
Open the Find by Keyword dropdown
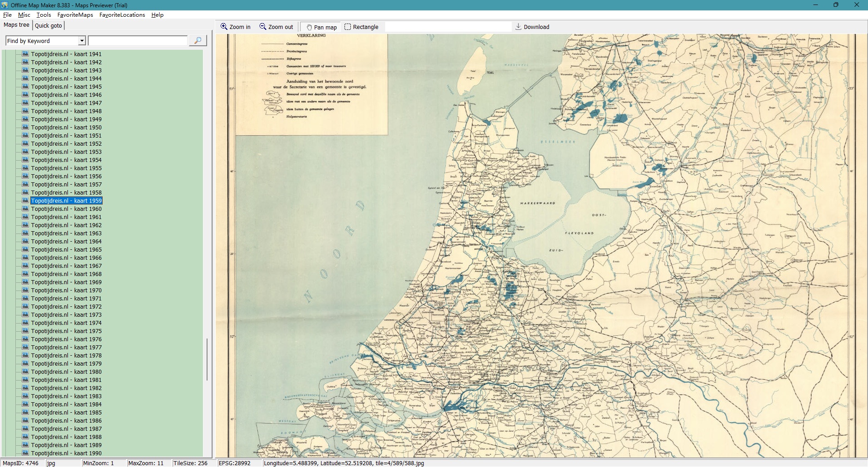(x=82, y=41)
